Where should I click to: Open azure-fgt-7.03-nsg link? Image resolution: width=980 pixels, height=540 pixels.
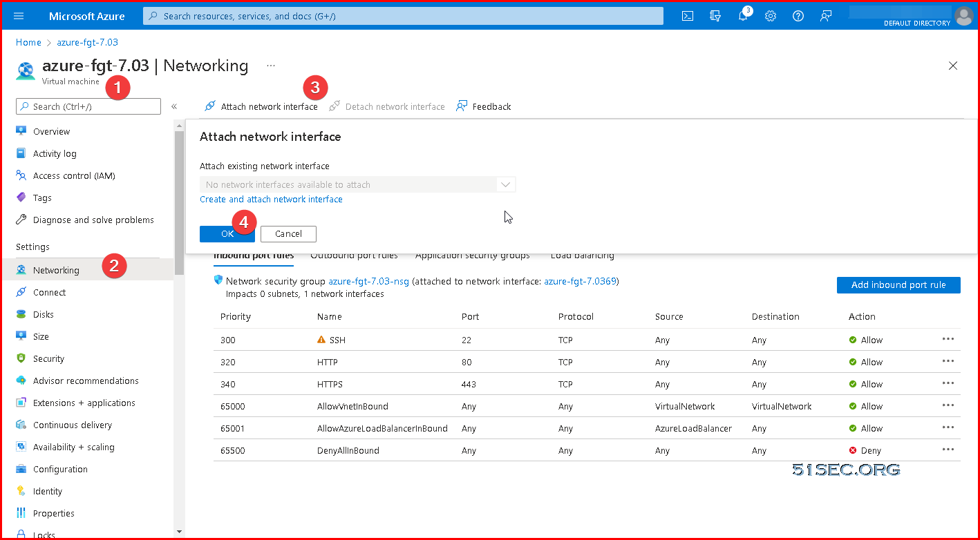[369, 281]
